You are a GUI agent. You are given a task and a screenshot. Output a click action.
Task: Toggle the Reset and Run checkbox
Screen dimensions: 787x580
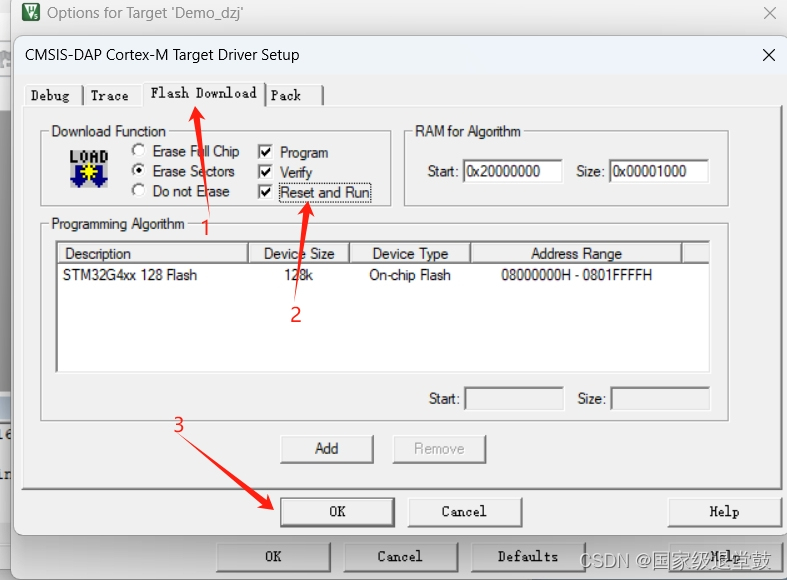(x=265, y=192)
